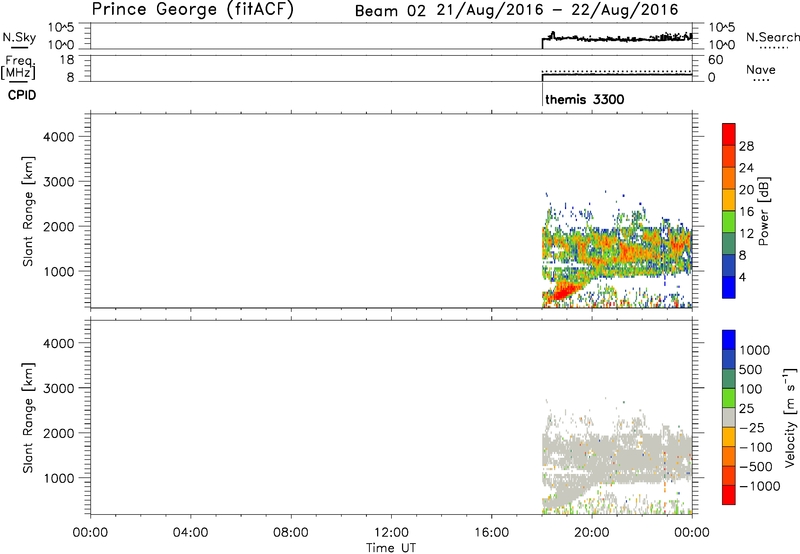The width and height of the screenshot is (800, 554).
Task: Click the '20:00' time axis tick label
Action: (591, 533)
